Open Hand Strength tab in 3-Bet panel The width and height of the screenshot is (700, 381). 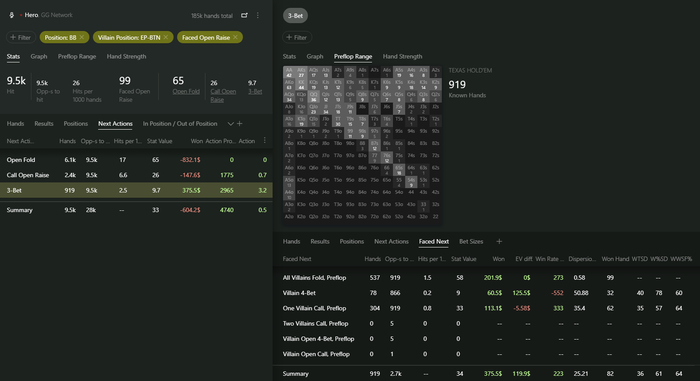402,56
